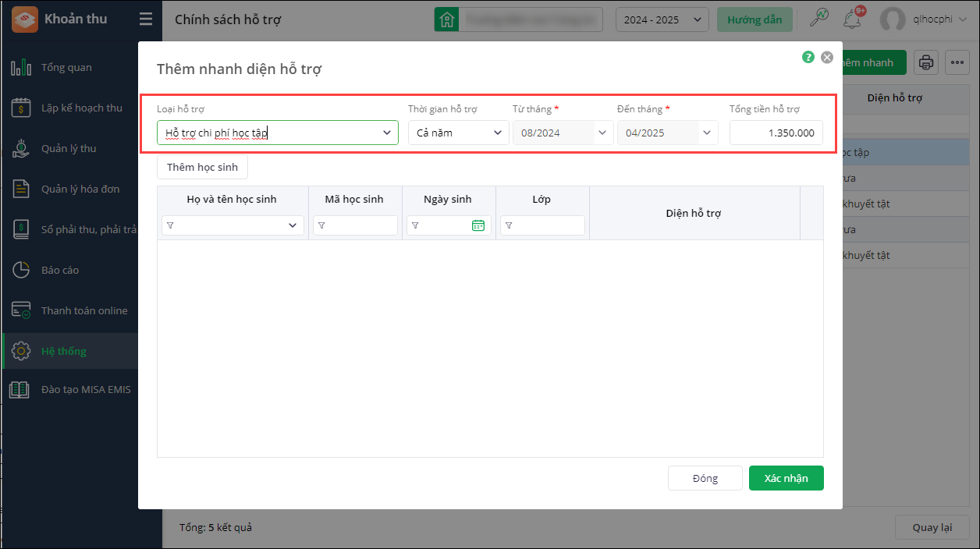Click the user avatar icon
980x549 pixels.
pyautogui.click(x=893, y=19)
